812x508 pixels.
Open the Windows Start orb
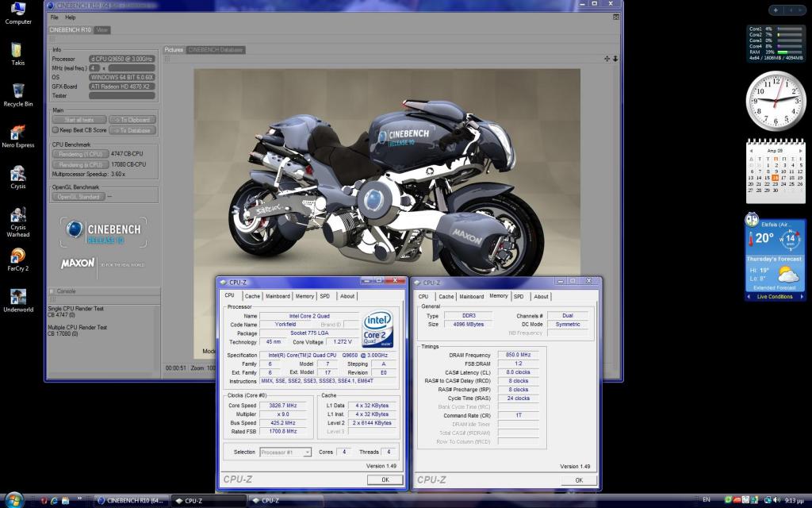tap(14, 500)
